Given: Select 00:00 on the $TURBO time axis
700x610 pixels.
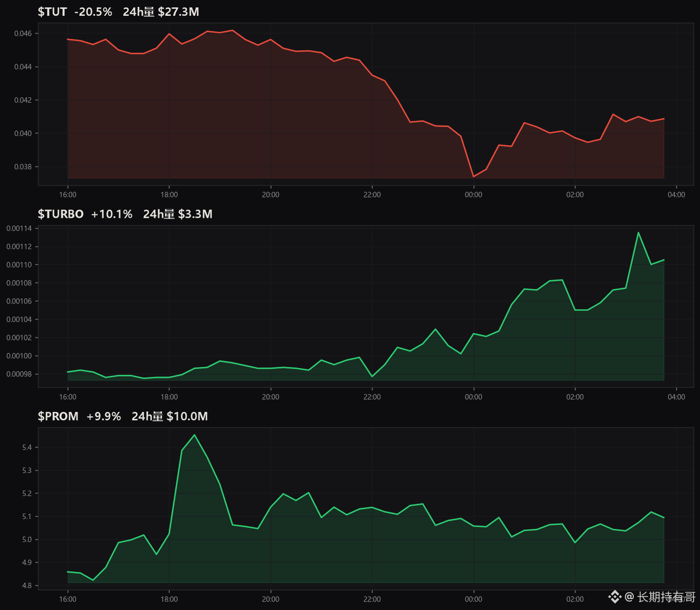Looking at the screenshot, I should 474,397.
